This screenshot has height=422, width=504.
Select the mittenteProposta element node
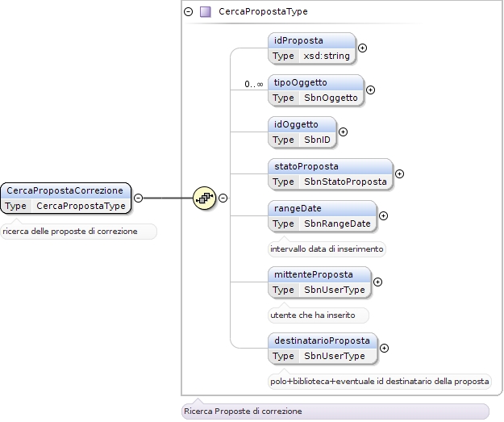(x=319, y=282)
